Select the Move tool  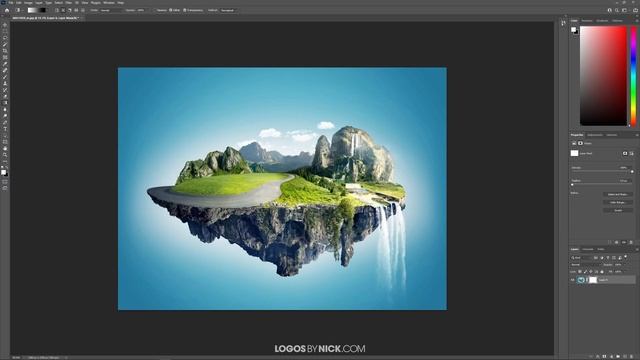click(5, 24)
